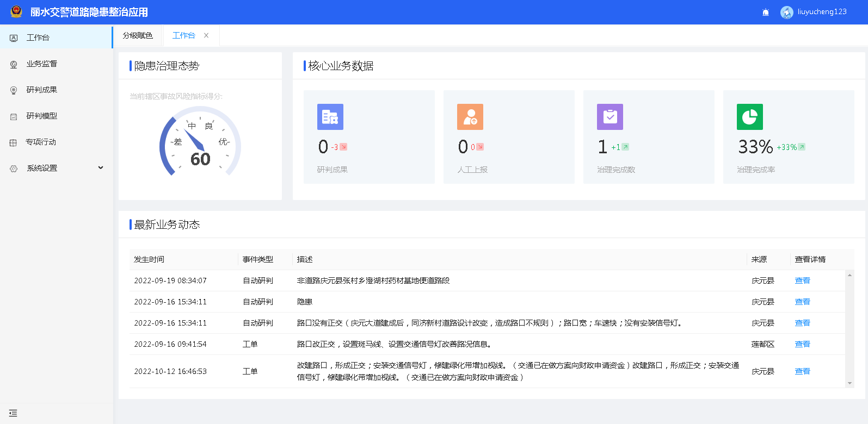
Task: Click the blue 研判成果 card icon
Action: pos(330,117)
